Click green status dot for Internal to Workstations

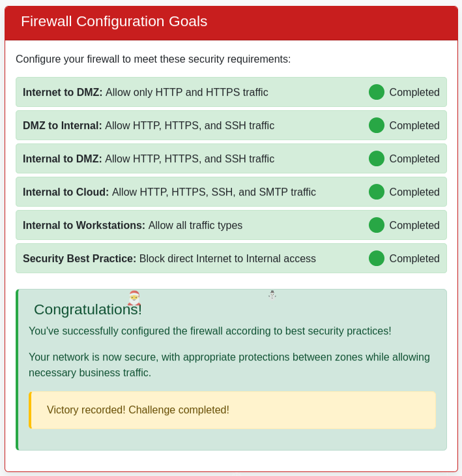[377, 225]
